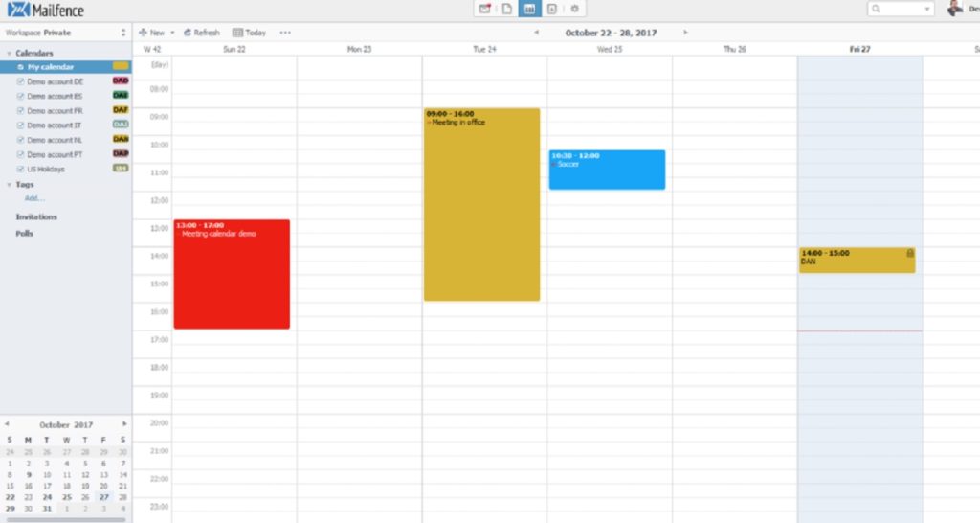Open the Messages mail icon

(x=485, y=9)
